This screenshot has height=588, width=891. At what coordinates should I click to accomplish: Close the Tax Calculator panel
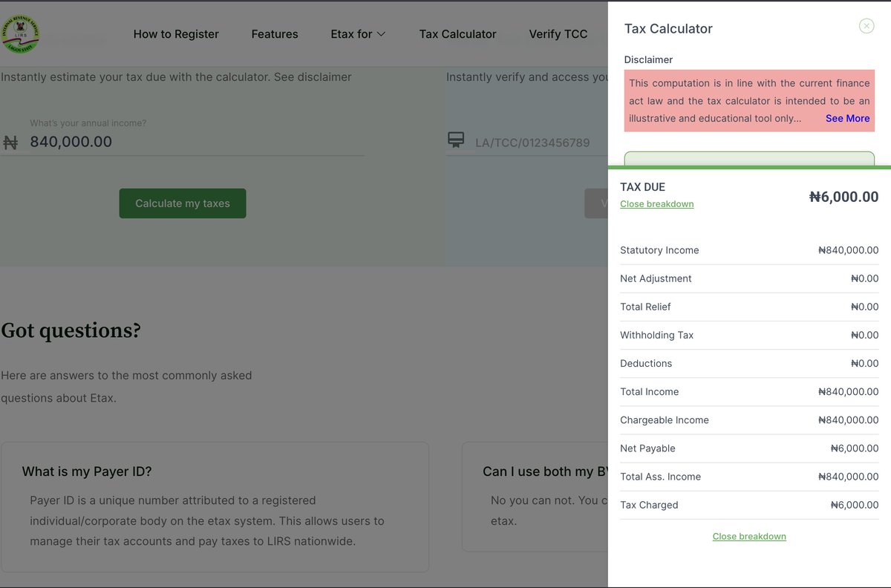point(866,26)
